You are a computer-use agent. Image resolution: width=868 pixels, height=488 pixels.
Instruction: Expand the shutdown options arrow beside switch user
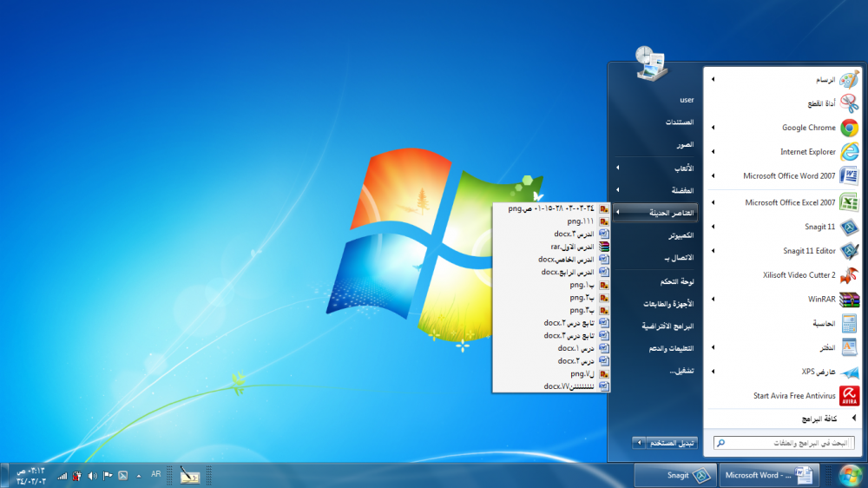tap(639, 443)
